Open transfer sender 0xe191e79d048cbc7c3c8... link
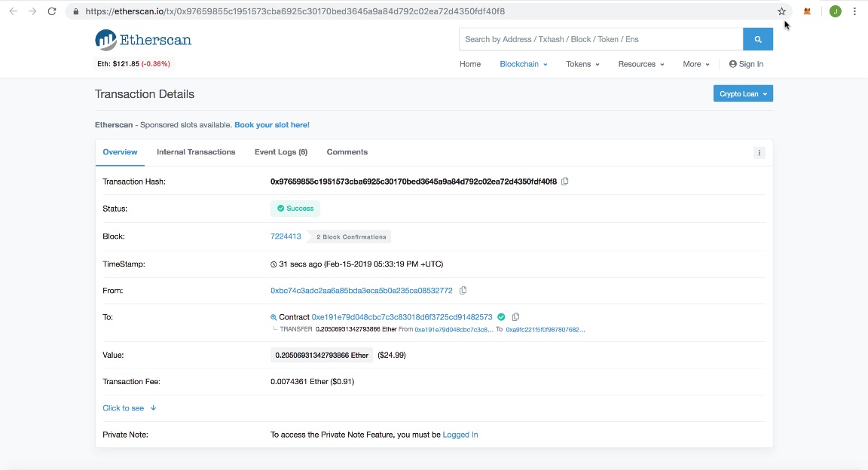This screenshot has width=868, height=470. (454, 329)
